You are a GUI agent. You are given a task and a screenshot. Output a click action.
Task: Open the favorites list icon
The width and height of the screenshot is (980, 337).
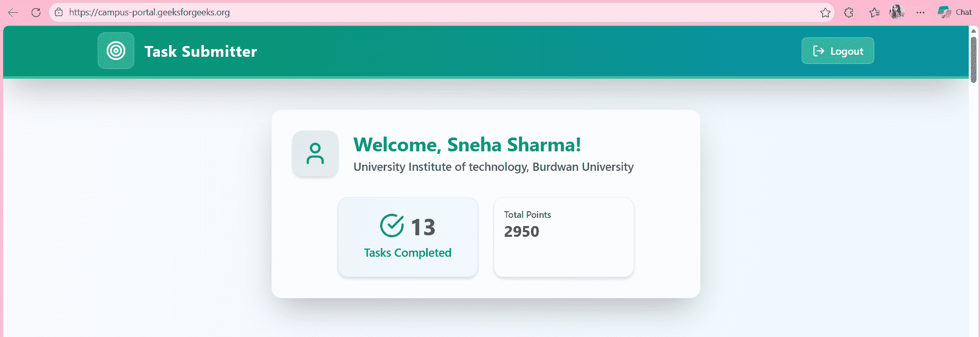pyautogui.click(x=874, y=12)
